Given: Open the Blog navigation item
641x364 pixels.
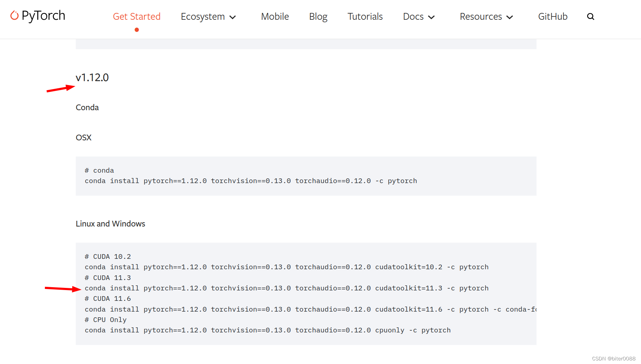Looking at the screenshot, I should point(318,16).
